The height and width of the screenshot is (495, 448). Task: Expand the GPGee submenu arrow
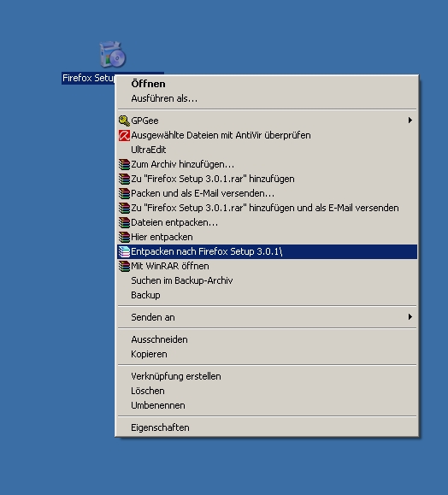point(410,121)
